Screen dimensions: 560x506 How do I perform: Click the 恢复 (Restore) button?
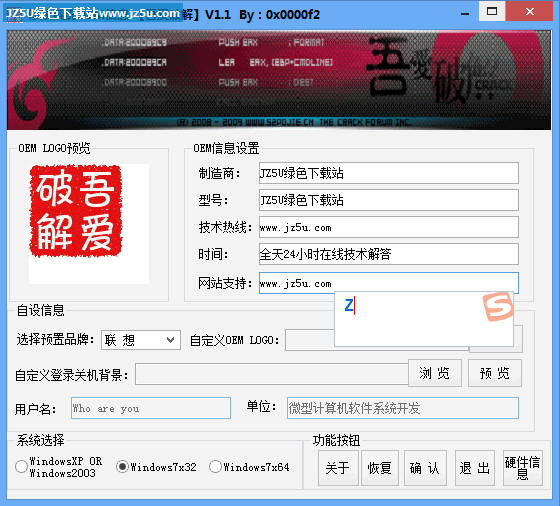(380, 468)
